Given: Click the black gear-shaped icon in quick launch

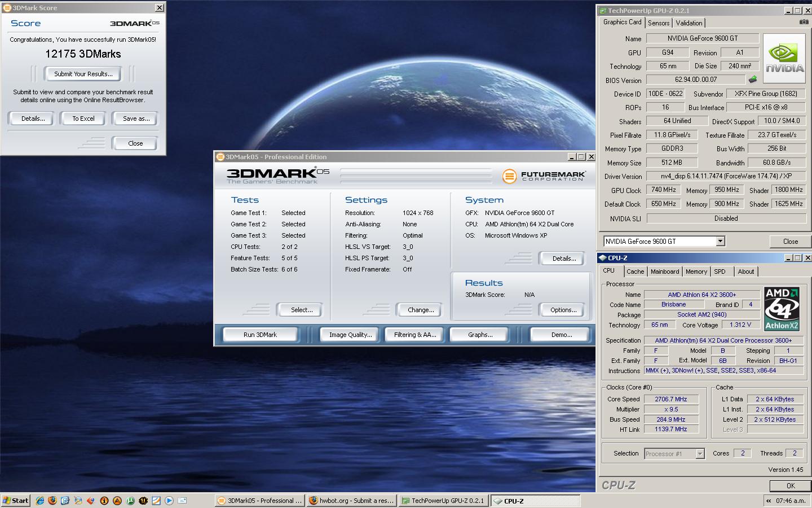Looking at the screenshot, I should (143, 501).
